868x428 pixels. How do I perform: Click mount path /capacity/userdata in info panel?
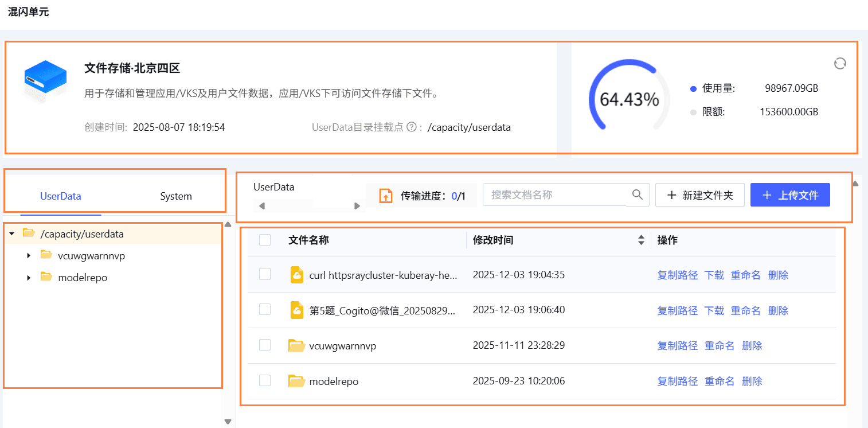pyautogui.click(x=469, y=127)
